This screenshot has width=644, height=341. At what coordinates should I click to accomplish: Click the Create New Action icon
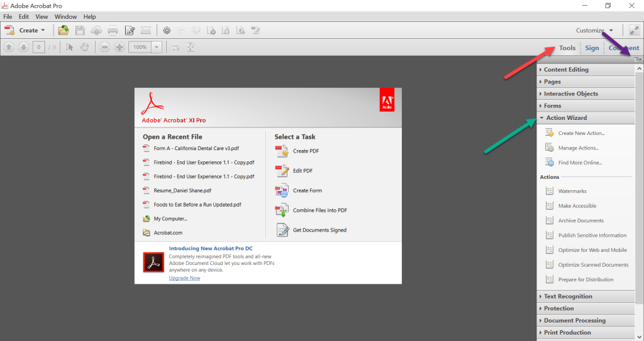tap(550, 133)
